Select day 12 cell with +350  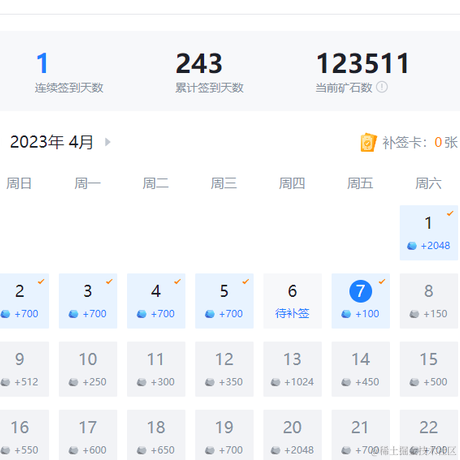(224, 369)
